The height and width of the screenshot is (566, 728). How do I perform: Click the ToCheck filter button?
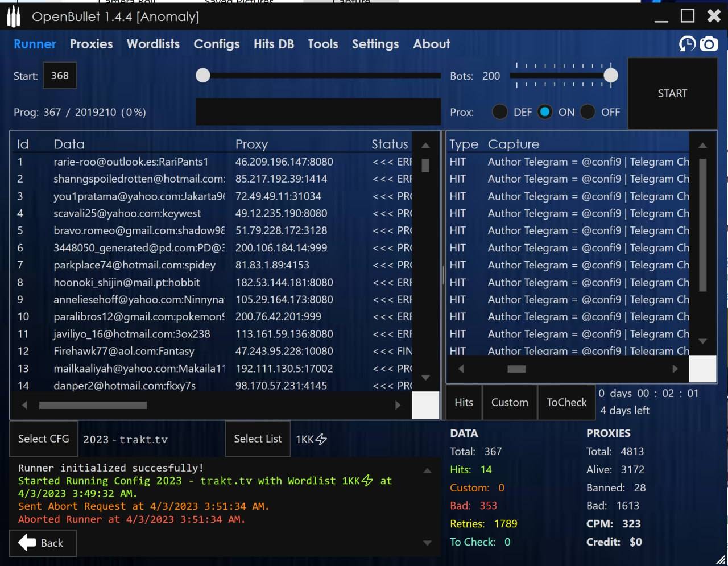[566, 402]
